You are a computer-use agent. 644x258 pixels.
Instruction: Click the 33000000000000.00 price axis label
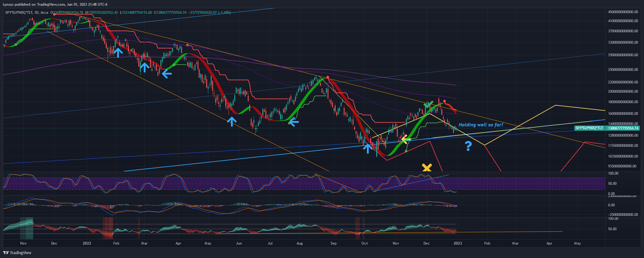point(623,42)
